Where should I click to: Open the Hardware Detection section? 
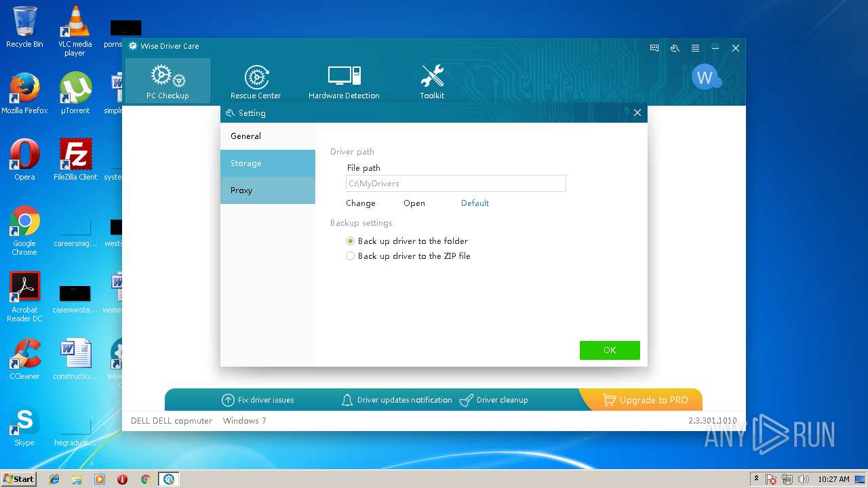(344, 81)
